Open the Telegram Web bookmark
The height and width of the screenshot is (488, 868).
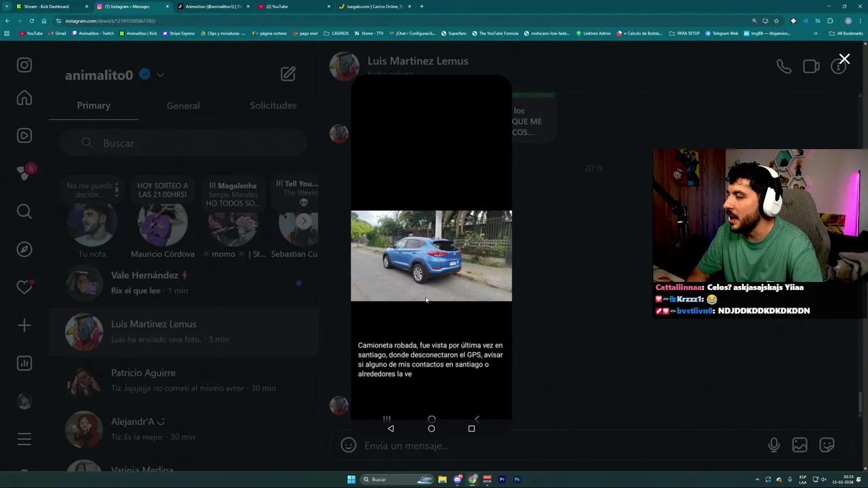722,33
